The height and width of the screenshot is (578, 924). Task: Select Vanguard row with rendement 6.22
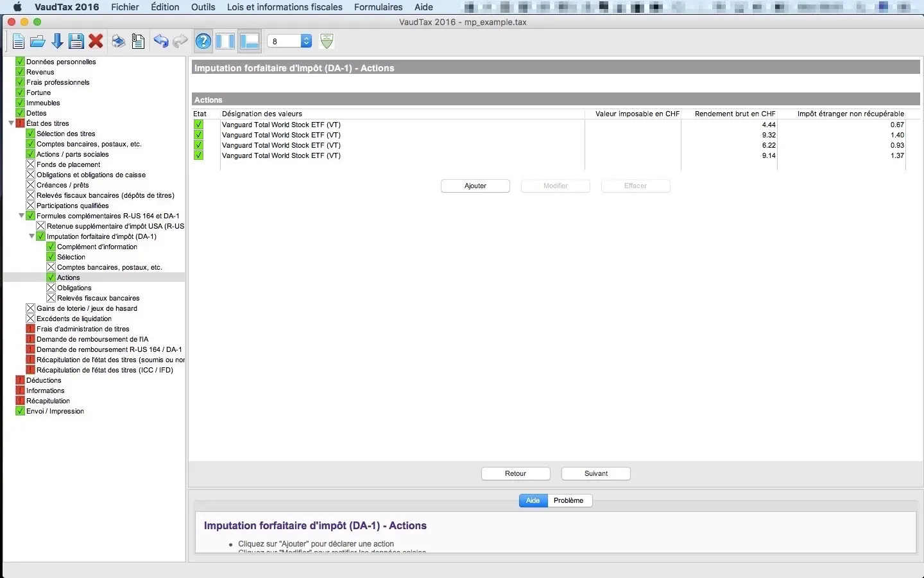[x=549, y=145]
